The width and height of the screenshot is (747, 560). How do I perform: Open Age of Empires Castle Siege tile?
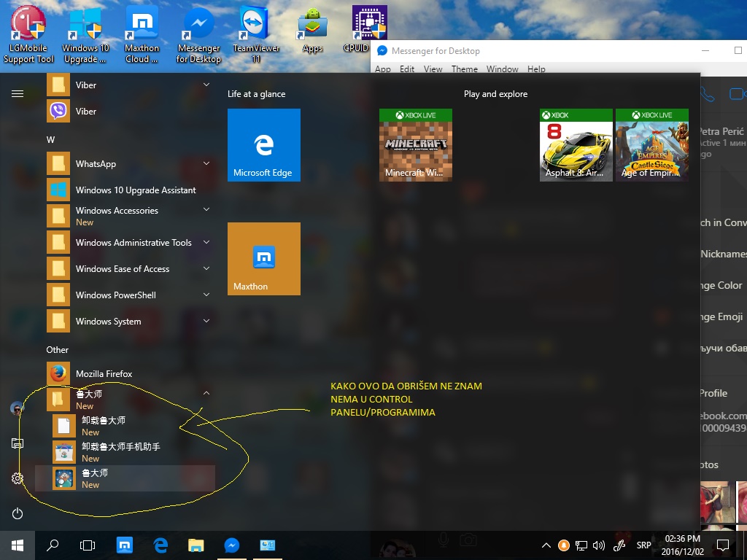tap(651, 145)
